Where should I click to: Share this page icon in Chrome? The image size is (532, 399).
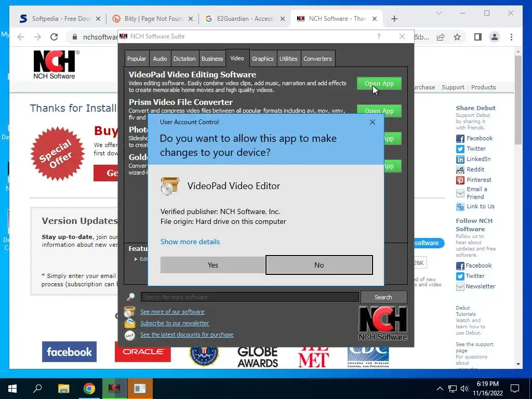(441, 37)
